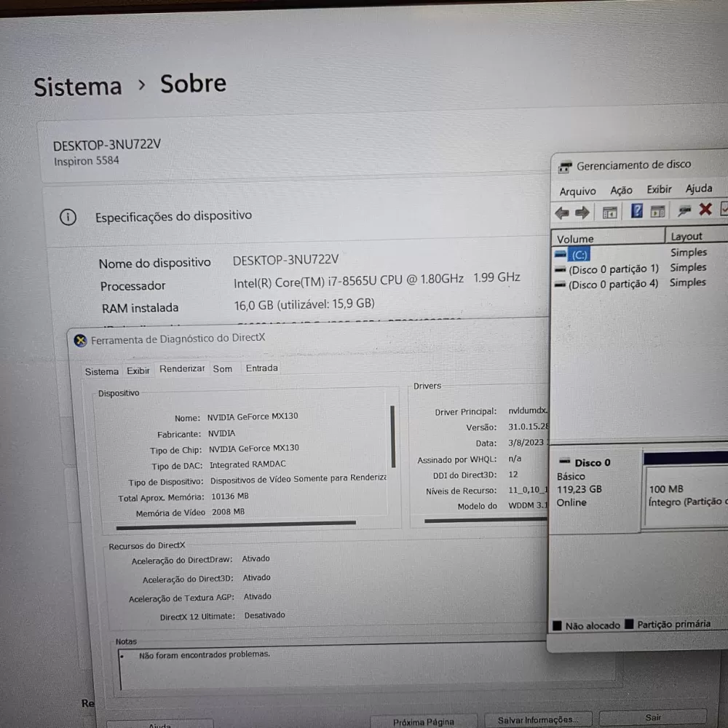Select Disco 0 partição 1 volume row
This screenshot has height=728, width=728.
613,269
